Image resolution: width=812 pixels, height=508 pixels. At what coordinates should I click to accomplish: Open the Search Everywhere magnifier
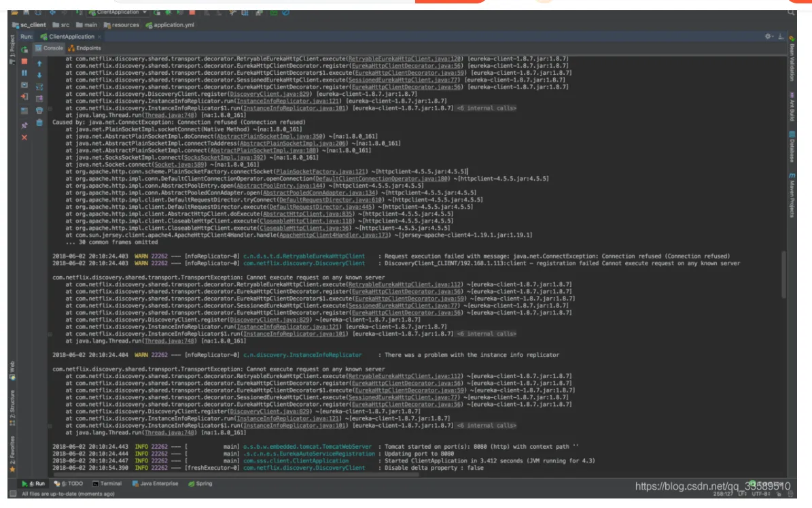pyautogui.click(x=791, y=12)
